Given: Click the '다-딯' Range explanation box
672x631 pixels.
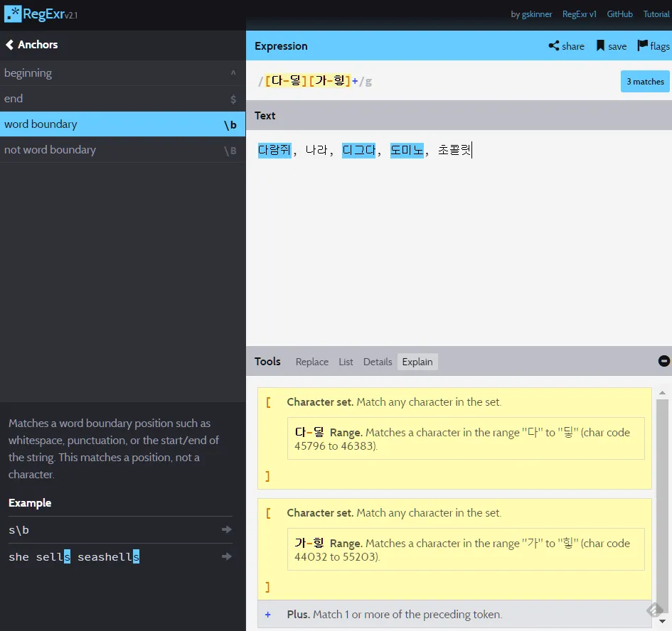Looking at the screenshot, I should (x=466, y=438).
